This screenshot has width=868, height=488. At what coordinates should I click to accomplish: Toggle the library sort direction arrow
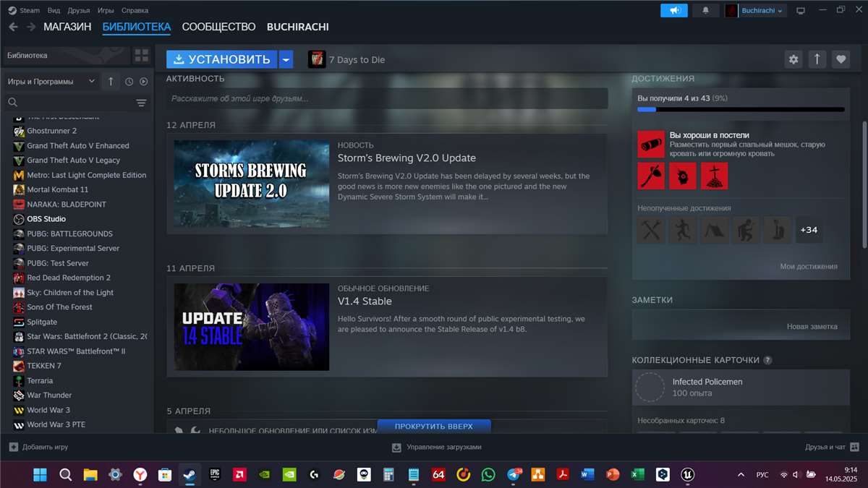click(111, 82)
